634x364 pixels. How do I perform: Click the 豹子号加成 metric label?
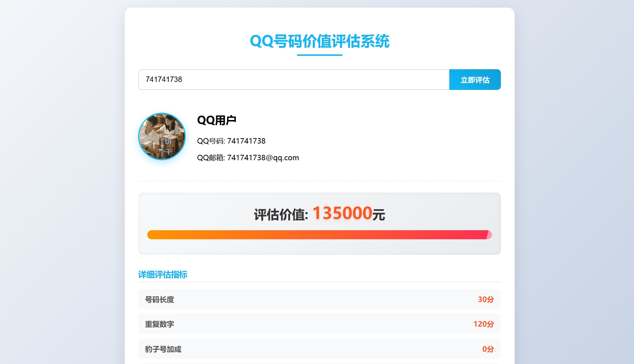tap(163, 349)
